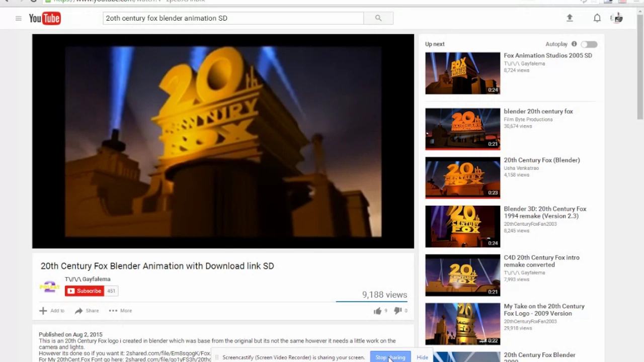
Task: Open the notifications bell
Action: click(x=597, y=18)
